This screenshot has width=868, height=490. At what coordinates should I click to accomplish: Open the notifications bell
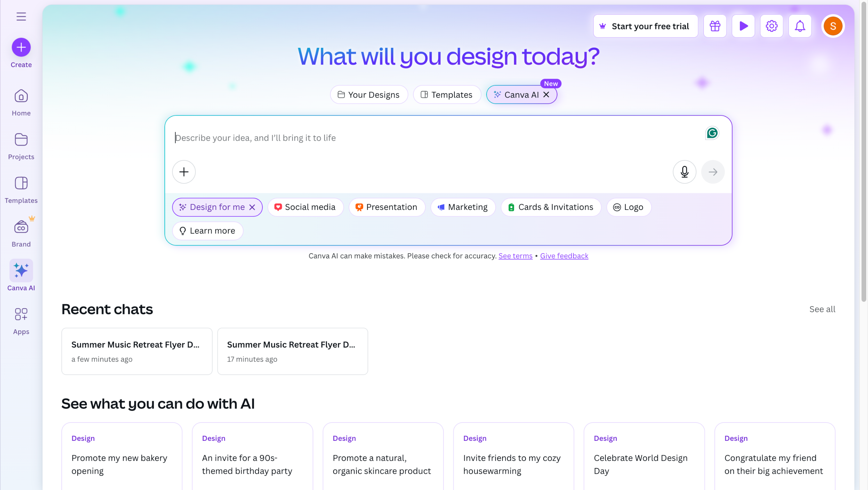click(x=800, y=26)
